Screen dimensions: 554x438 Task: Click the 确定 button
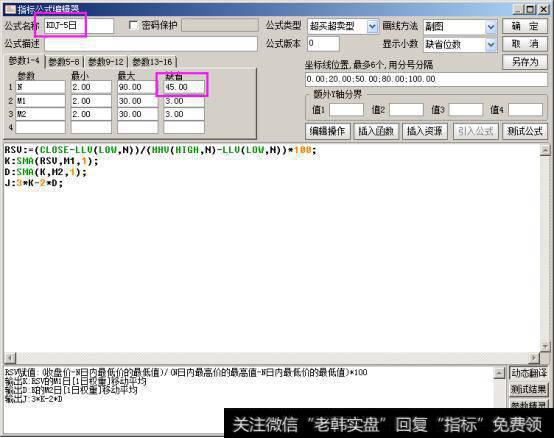click(525, 26)
